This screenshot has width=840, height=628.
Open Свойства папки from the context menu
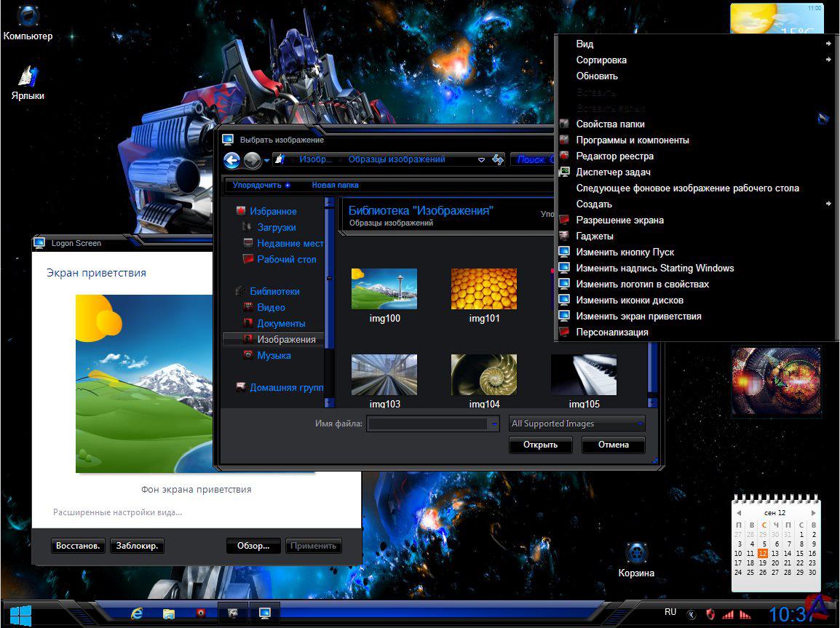point(695,124)
